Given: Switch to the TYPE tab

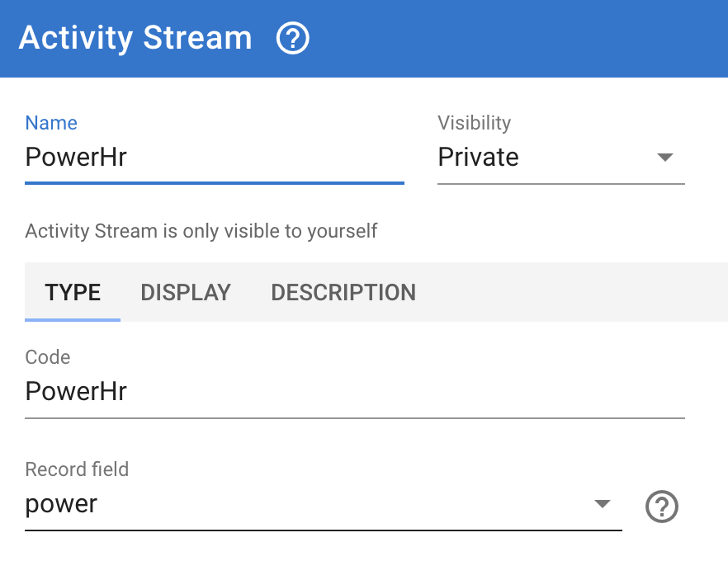Looking at the screenshot, I should [73, 292].
